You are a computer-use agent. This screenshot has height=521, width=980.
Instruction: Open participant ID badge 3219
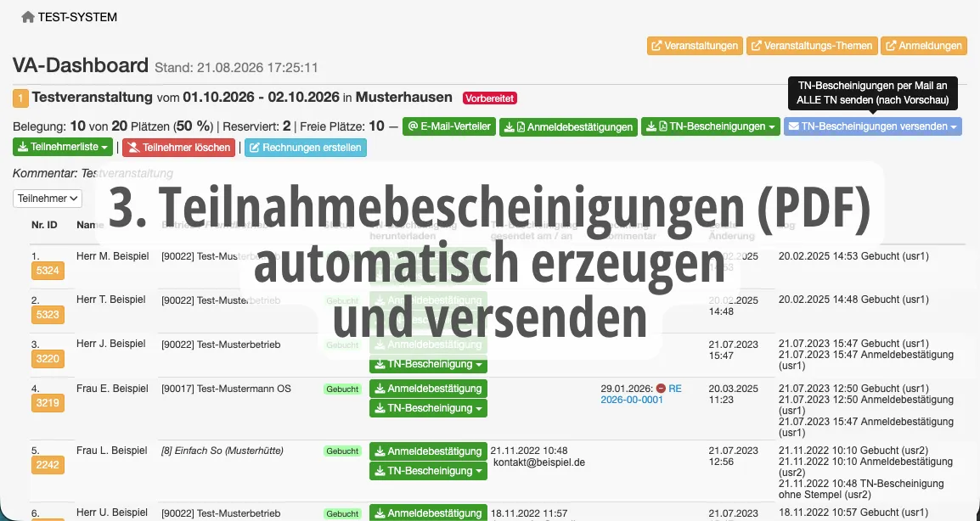[x=48, y=402]
